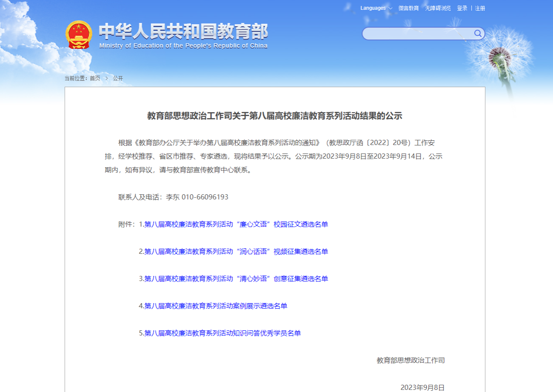Click the announcement title heading
553x392 pixels.
[274, 116]
